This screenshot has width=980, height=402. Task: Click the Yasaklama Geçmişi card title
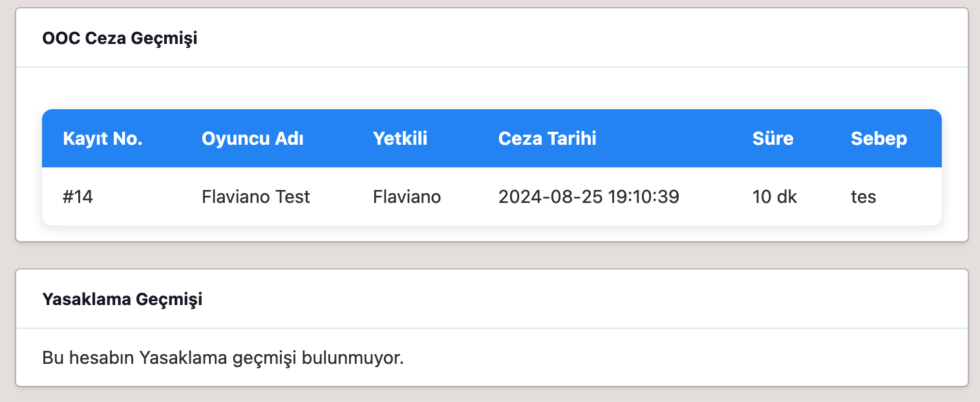pyautogui.click(x=122, y=300)
